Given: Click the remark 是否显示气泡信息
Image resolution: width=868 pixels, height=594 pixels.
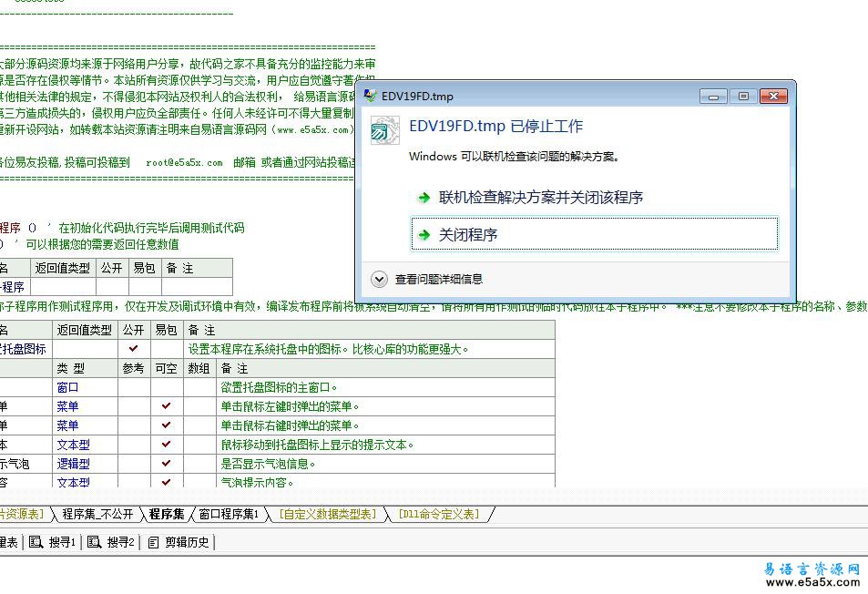Looking at the screenshot, I should tap(268, 464).
